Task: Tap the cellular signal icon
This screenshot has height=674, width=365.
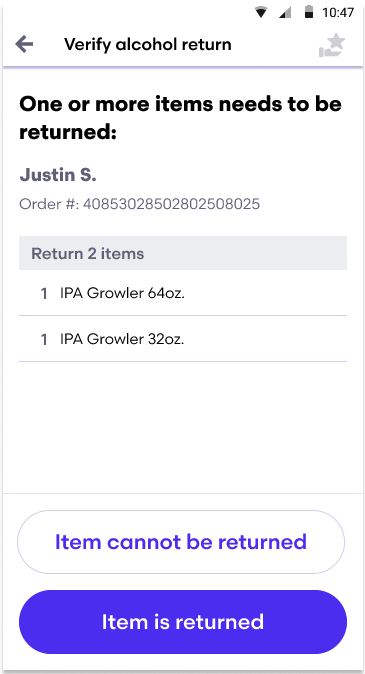Action: tap(285, 12)
